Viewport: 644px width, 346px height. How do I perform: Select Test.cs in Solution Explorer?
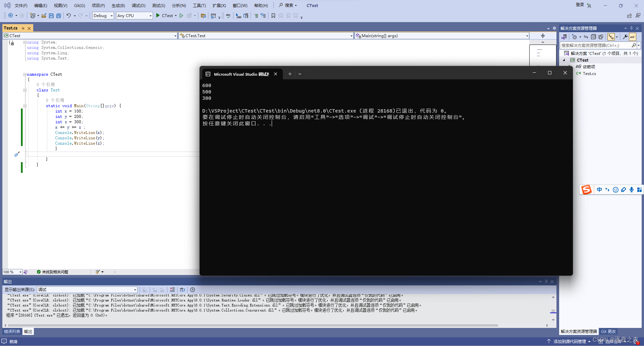(589, 74)
